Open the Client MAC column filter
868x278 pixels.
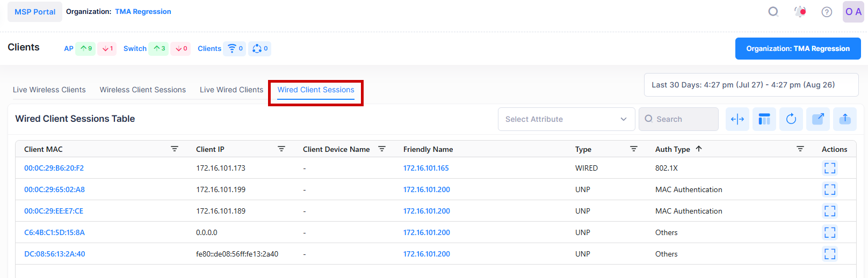175,149
